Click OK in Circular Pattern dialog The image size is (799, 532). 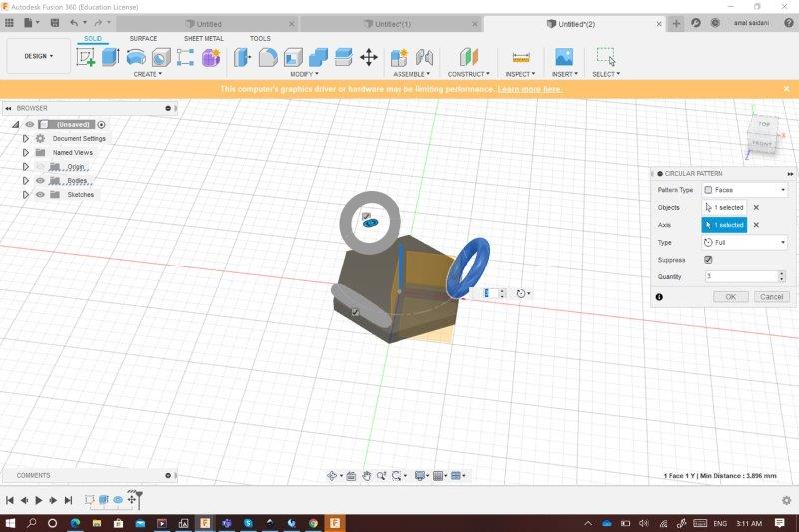coord(731,297)
